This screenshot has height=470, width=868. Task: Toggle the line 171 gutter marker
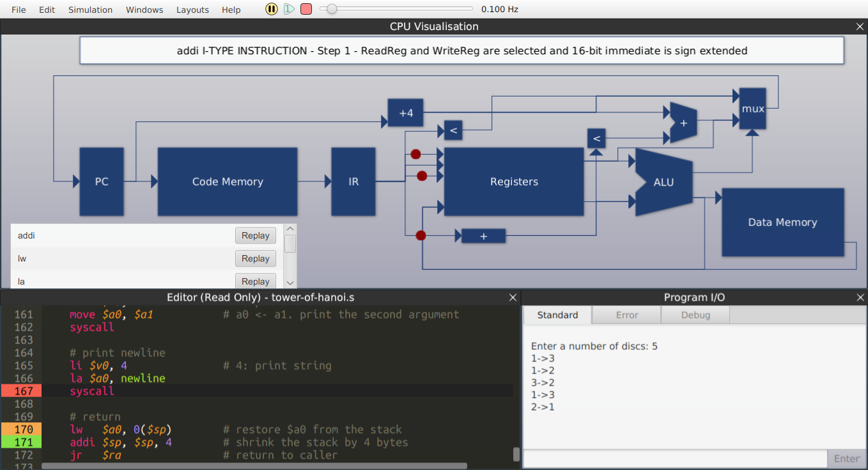click(x=21, y=442)
